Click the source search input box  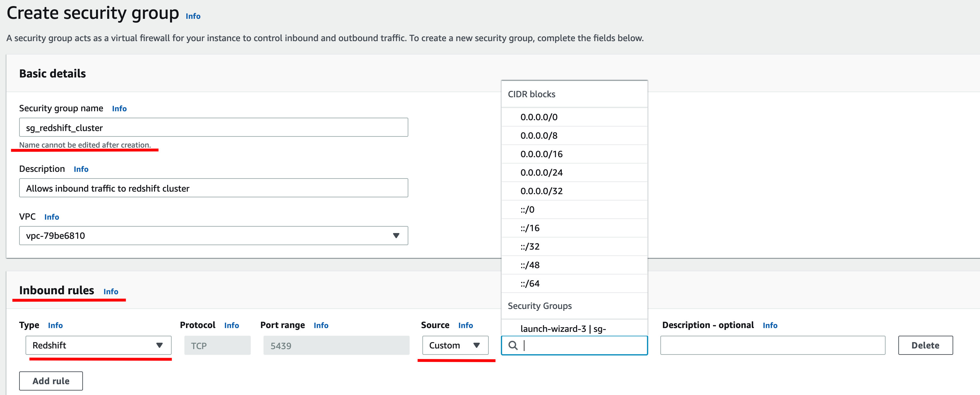tap(574, 345)
